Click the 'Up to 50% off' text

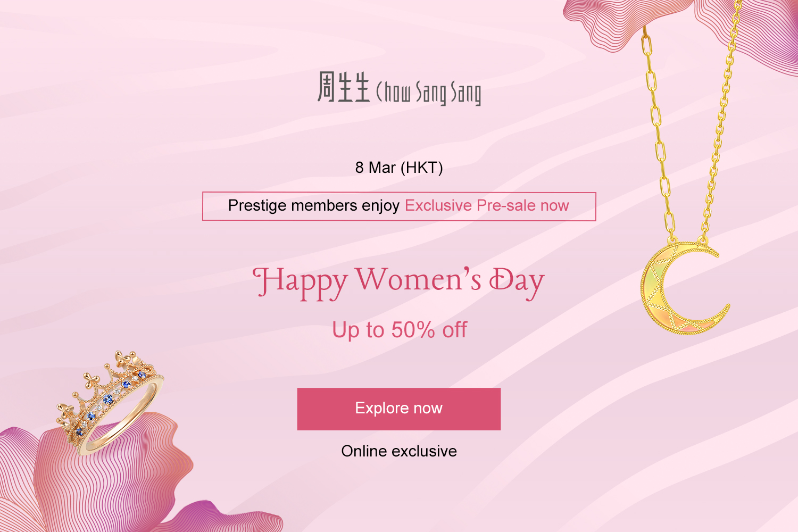399,330
